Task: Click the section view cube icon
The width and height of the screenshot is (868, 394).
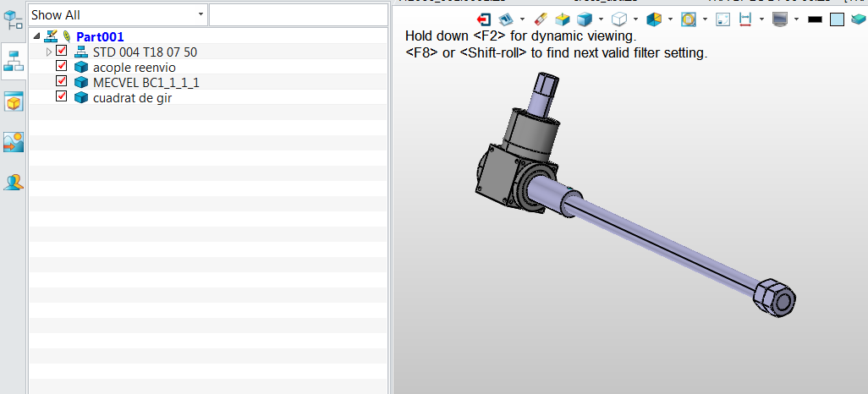Action: tap(654, 19)
